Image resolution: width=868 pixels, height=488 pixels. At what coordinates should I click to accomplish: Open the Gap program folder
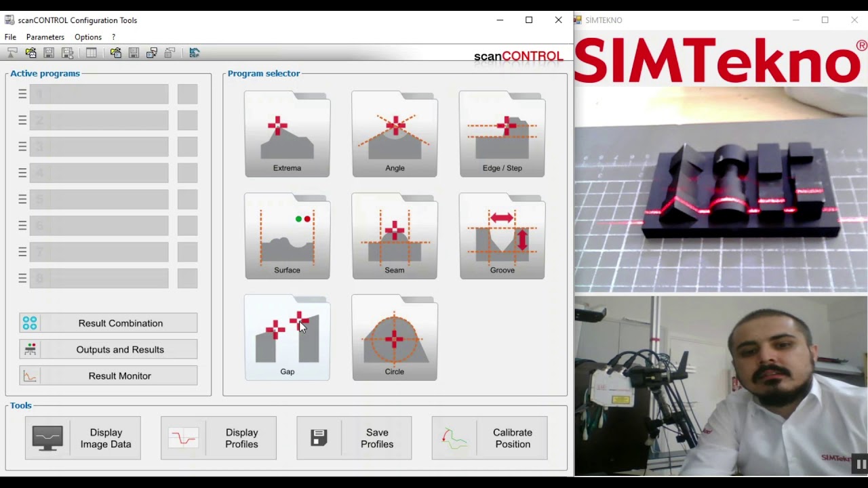tap(287, 338)
